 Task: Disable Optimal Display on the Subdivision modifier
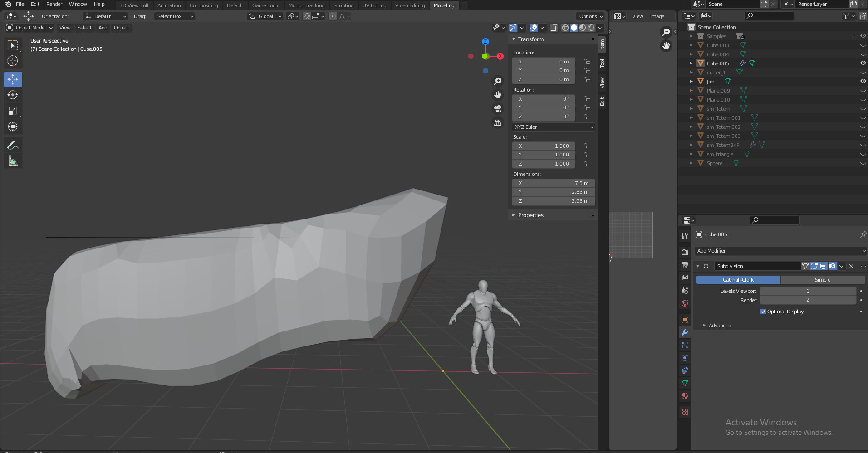pyautogui.click(x=764, y=312)
